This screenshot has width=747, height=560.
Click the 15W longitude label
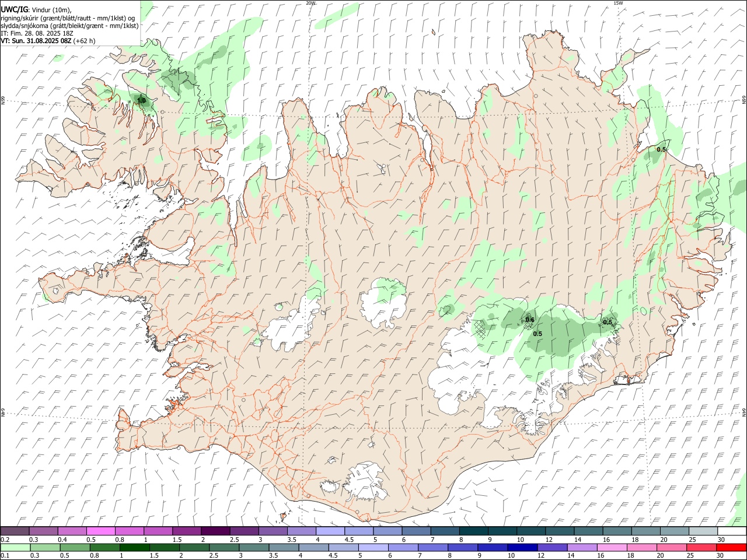618,3
